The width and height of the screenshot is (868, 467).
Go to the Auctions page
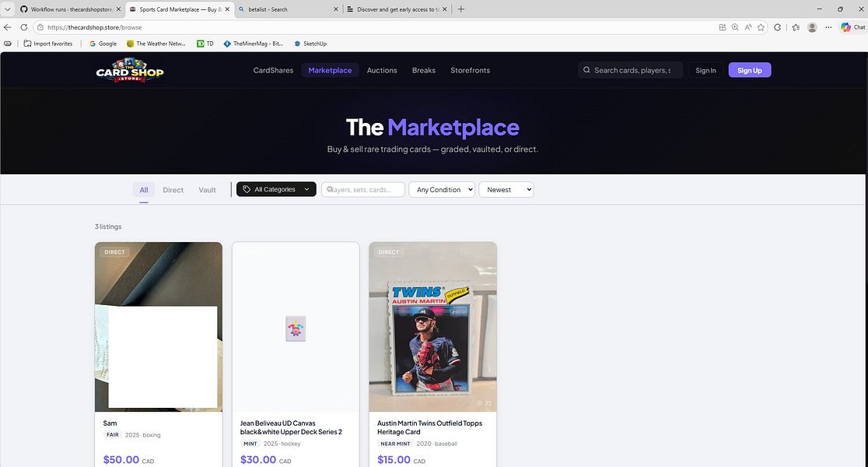coord(381,70)
